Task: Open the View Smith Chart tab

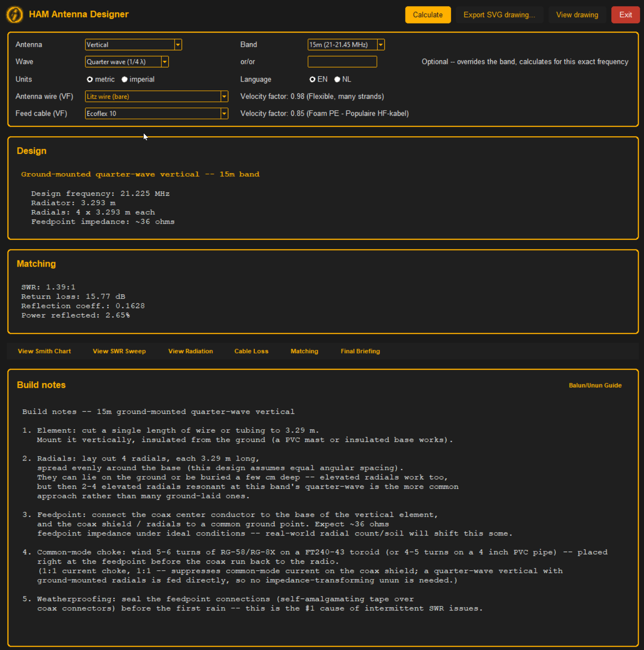Action: point(44,351)
